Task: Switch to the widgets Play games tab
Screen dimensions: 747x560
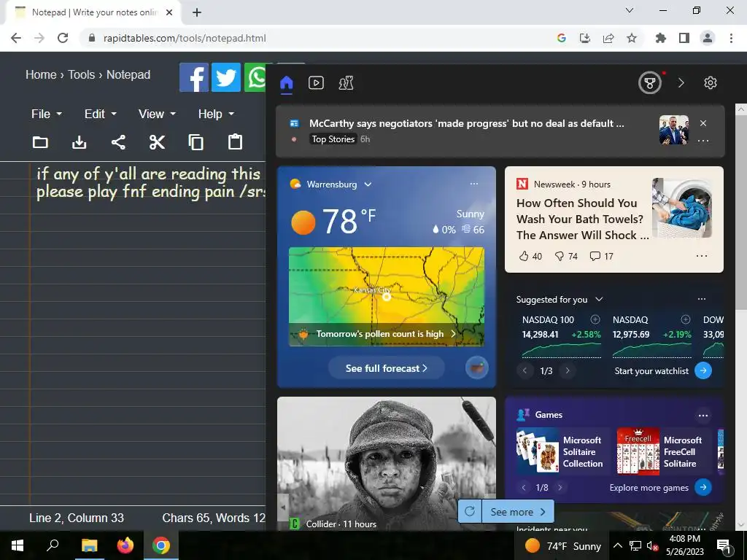Action: (x=346, y=83)
